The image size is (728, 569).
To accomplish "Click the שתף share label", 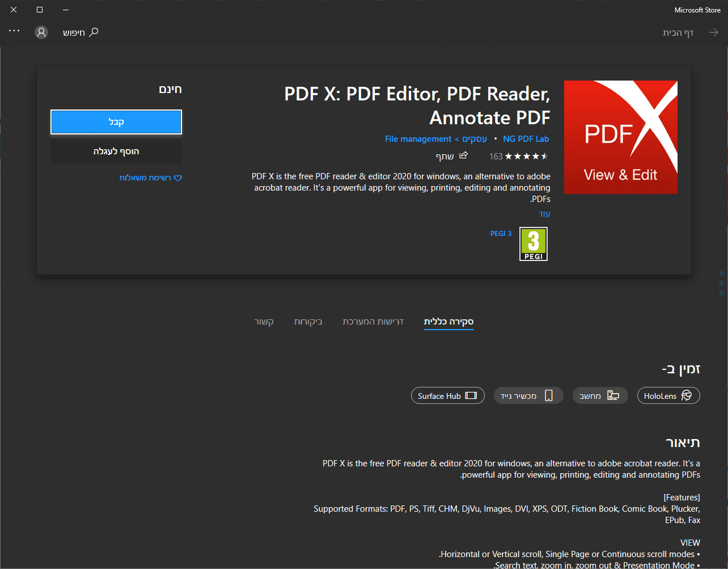I will 445,156.
